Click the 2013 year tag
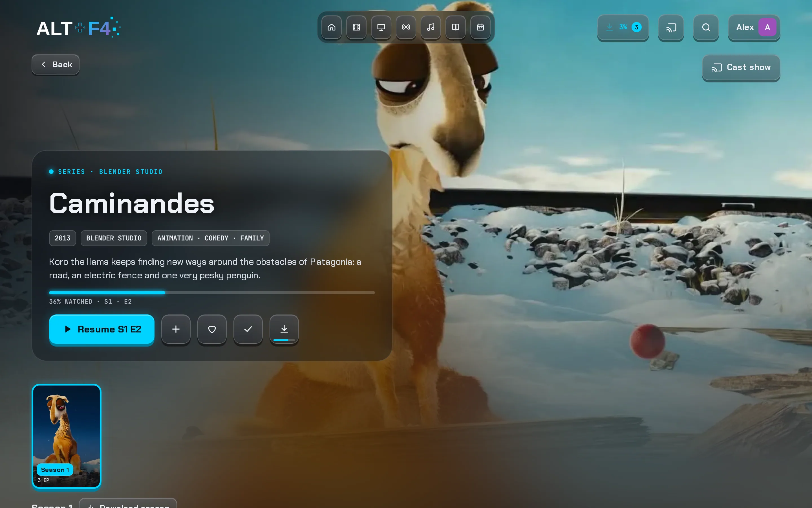 (62, 238)
